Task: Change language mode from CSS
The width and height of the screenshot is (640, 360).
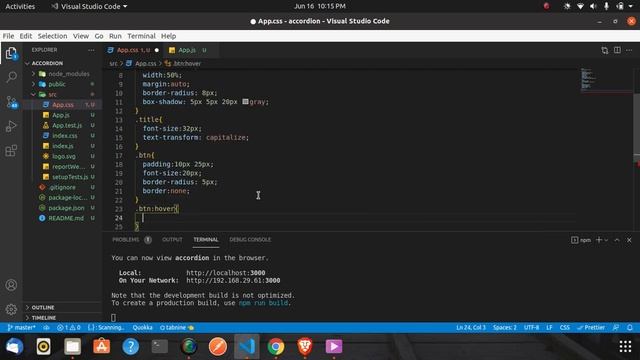Action: coord(564,327)
